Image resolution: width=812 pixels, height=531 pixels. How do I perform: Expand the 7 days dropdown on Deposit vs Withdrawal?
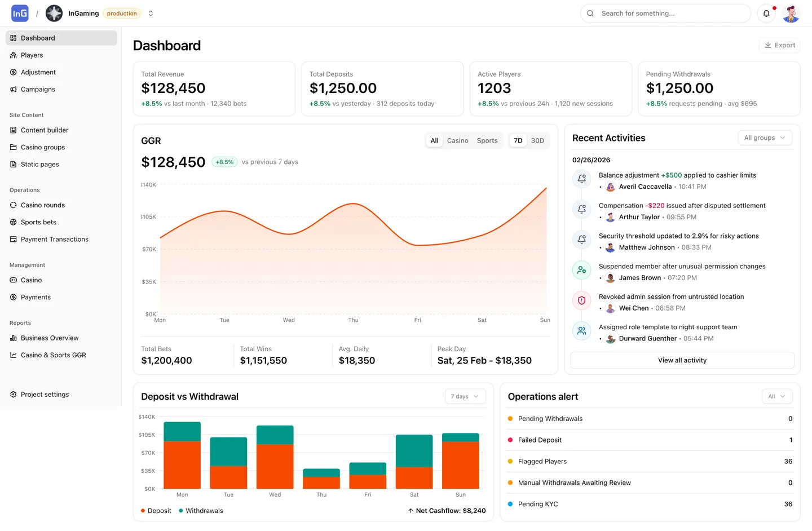(465, 396)
